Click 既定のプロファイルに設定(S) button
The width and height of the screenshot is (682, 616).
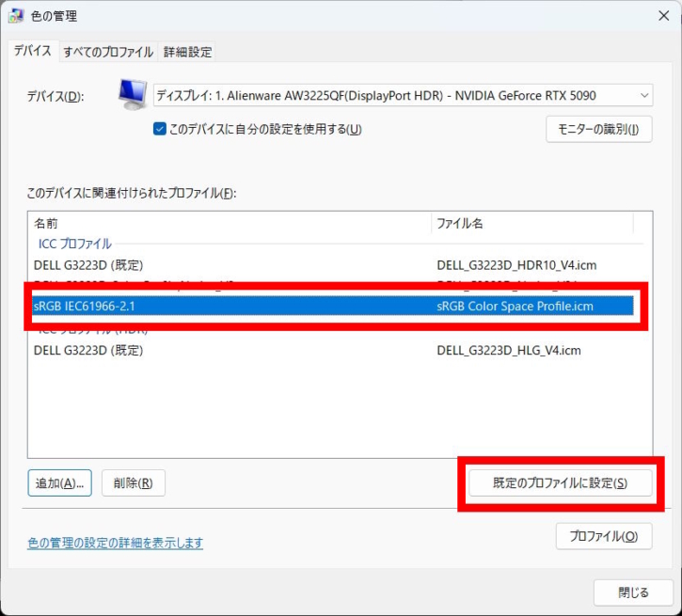pos(560,483)
